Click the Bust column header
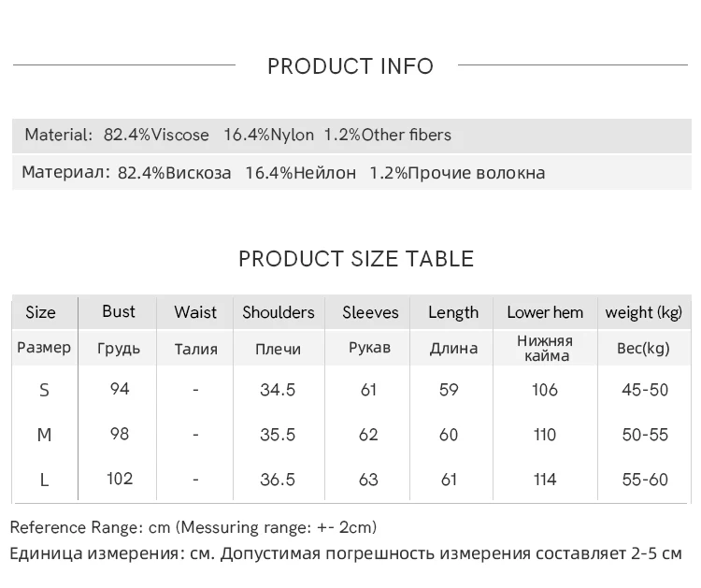Screen dimensions: 701x588 119,311
